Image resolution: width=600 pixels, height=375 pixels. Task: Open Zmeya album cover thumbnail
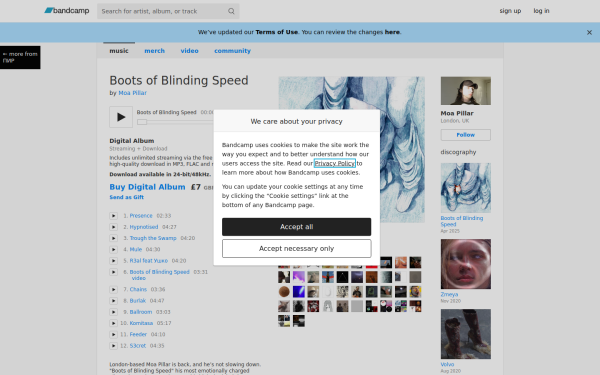pyautogui.click(x=466, y=264)
